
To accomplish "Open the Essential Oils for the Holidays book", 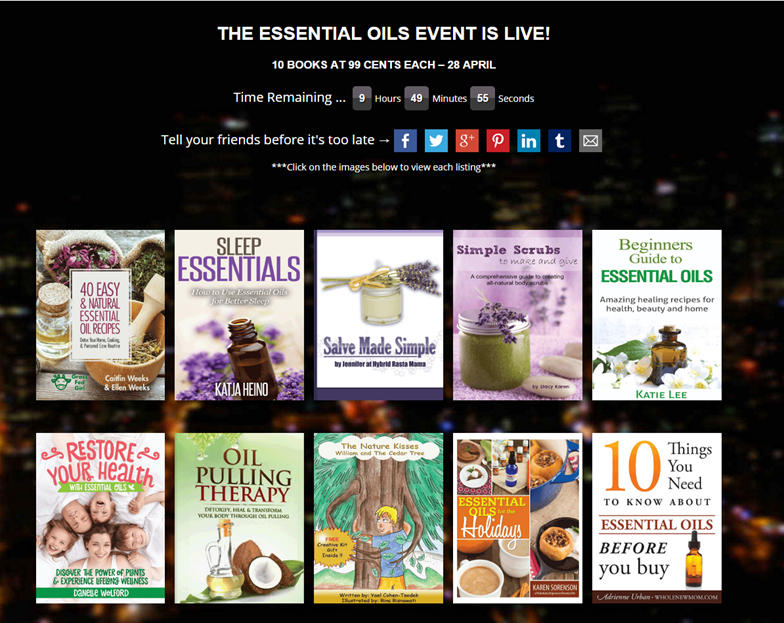I will 518,518.
